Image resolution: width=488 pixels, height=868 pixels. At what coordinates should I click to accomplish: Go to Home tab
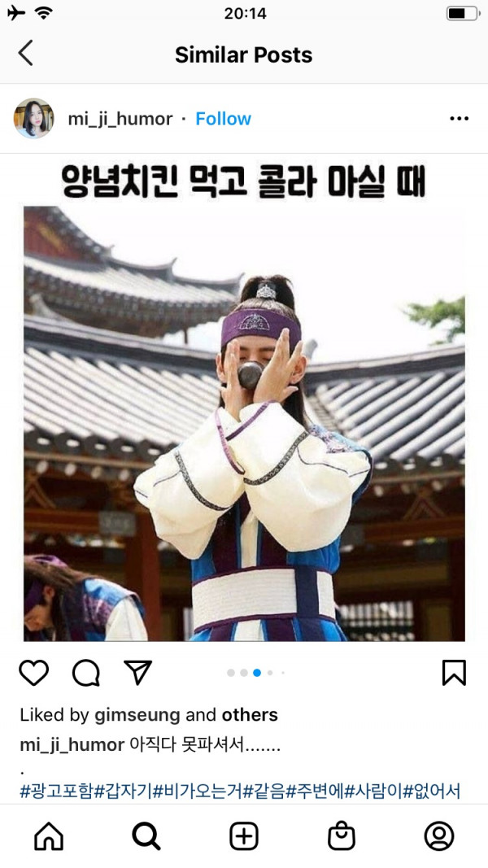coord(49,835)
